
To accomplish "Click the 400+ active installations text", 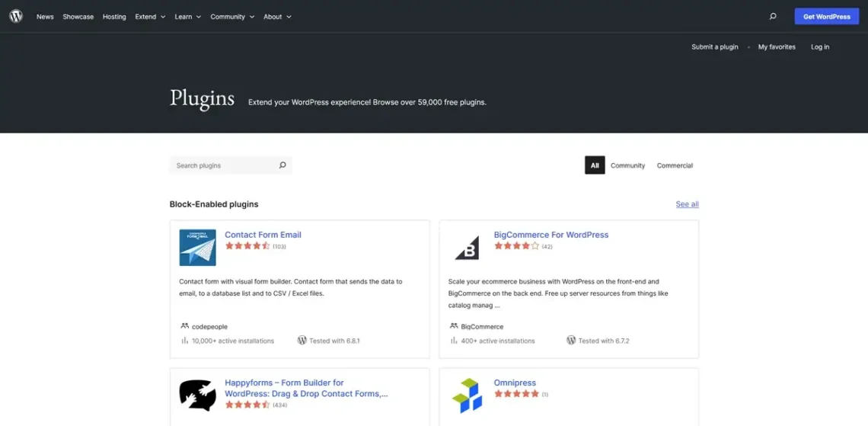I will tap(498, 341).
